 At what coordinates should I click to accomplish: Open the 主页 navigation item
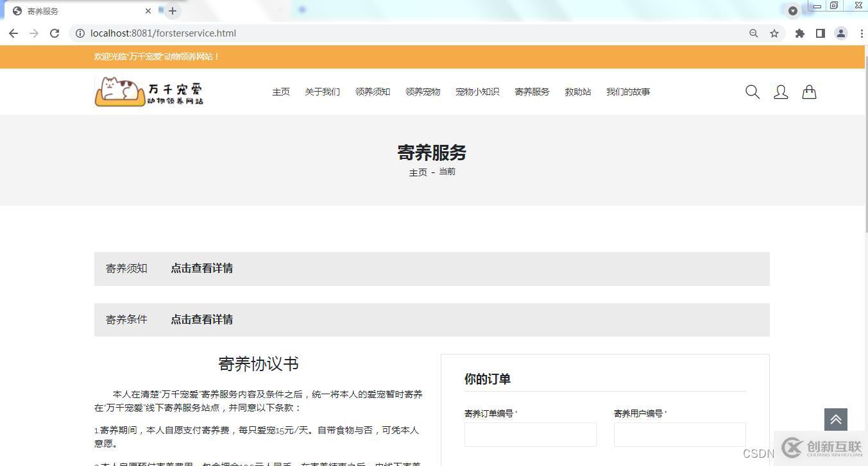281,92
